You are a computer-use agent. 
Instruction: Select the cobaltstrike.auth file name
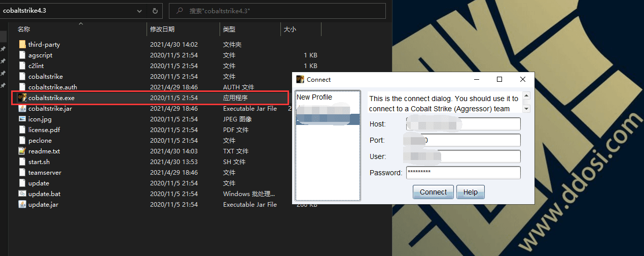53,87
